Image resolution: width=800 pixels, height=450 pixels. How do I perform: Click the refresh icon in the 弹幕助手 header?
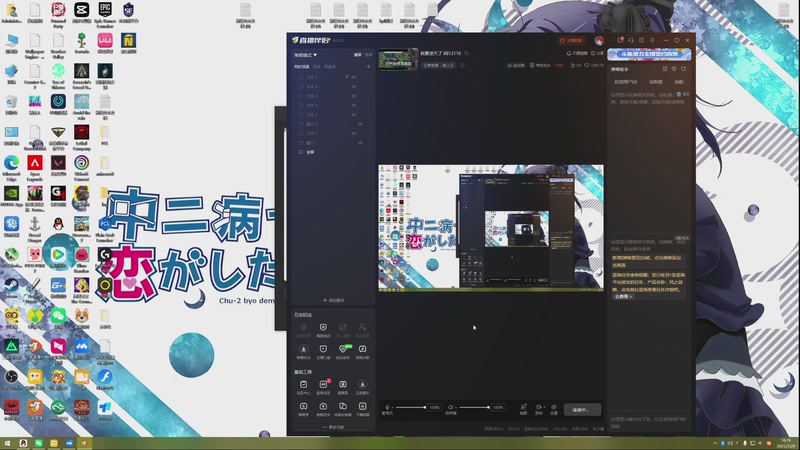(683, 69)
